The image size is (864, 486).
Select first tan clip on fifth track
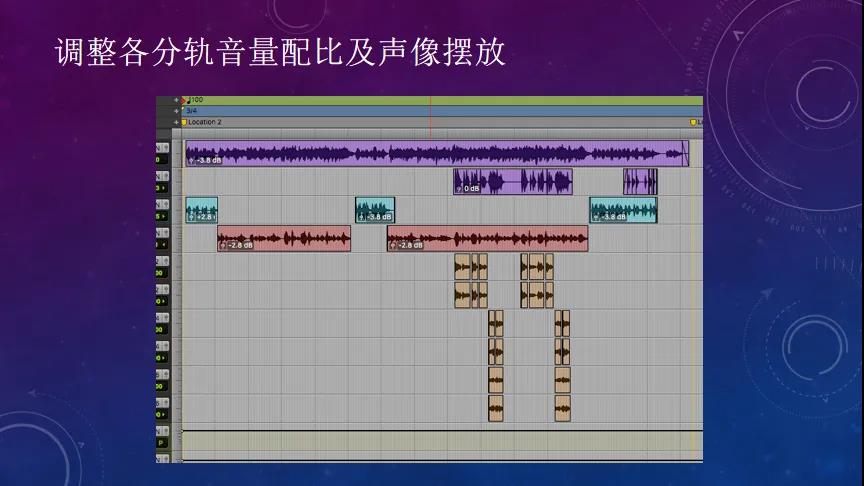coord(462,267)
